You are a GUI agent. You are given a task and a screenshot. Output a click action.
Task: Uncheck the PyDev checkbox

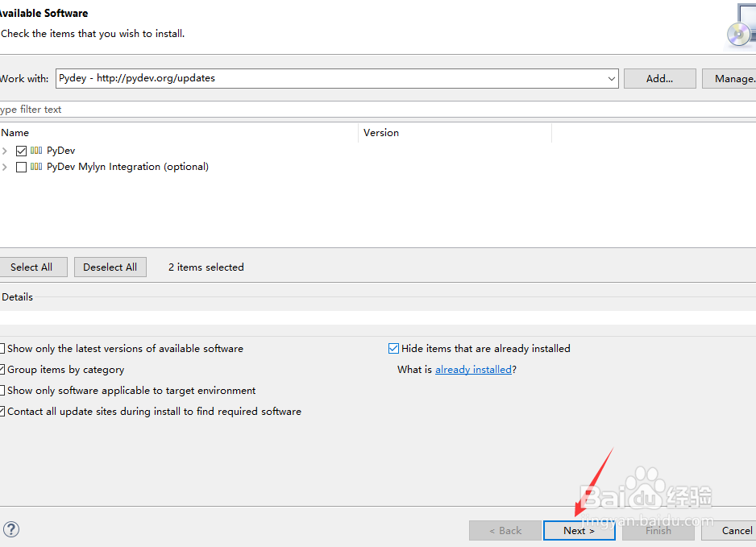21,151
